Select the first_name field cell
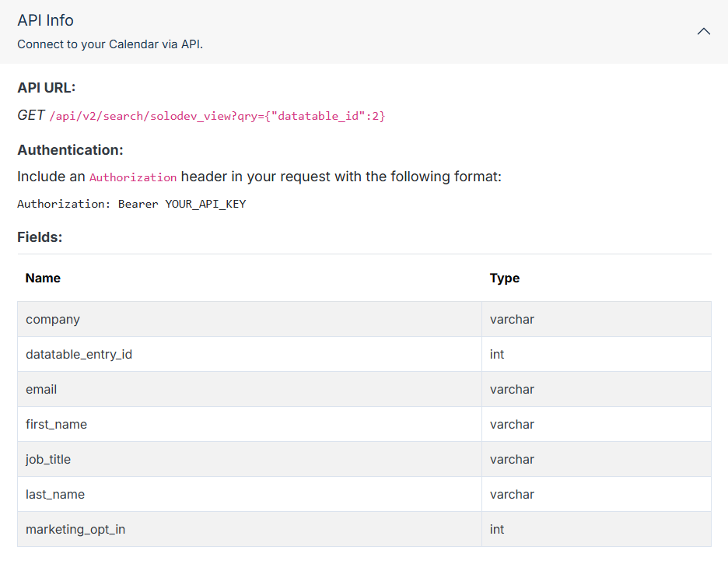This screenshot has height=578, width=728. point(250,424)
